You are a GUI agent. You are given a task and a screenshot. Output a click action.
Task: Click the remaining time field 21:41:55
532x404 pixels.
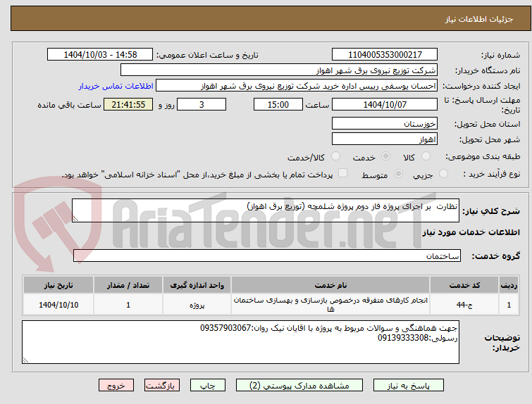(x=128, y=104)
